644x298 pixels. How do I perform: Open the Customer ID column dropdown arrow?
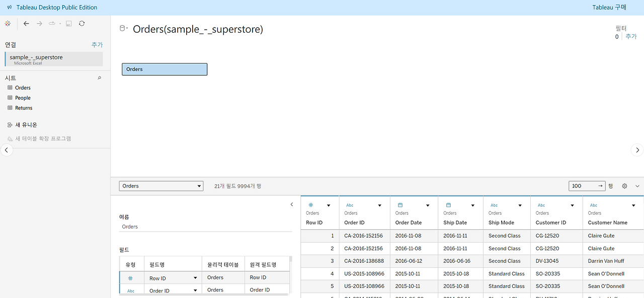(x=572, y=205)
